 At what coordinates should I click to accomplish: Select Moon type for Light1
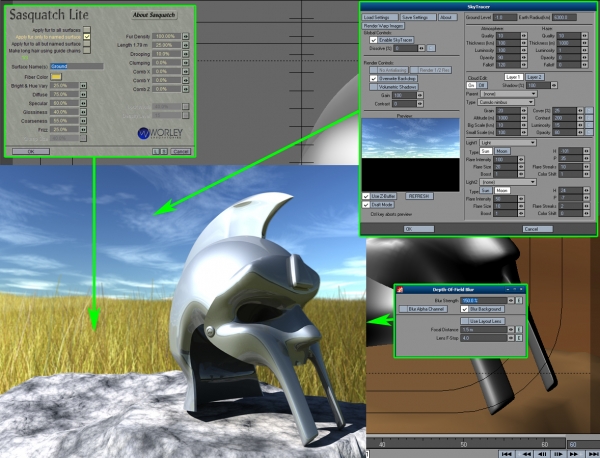coord(502,151)
